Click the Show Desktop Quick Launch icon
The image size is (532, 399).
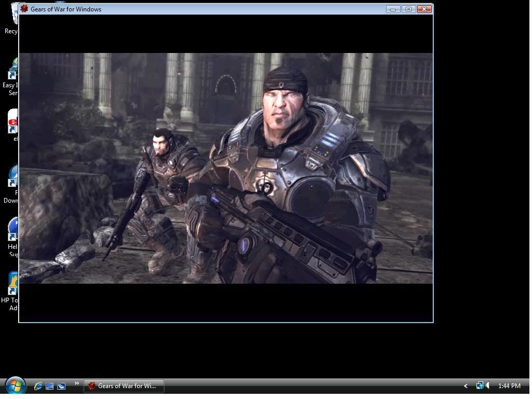tap(50, 386)
